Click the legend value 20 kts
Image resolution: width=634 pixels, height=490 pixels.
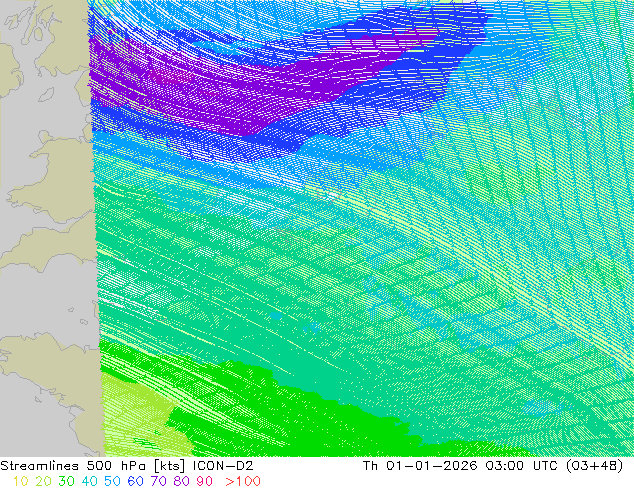(43, 482)
